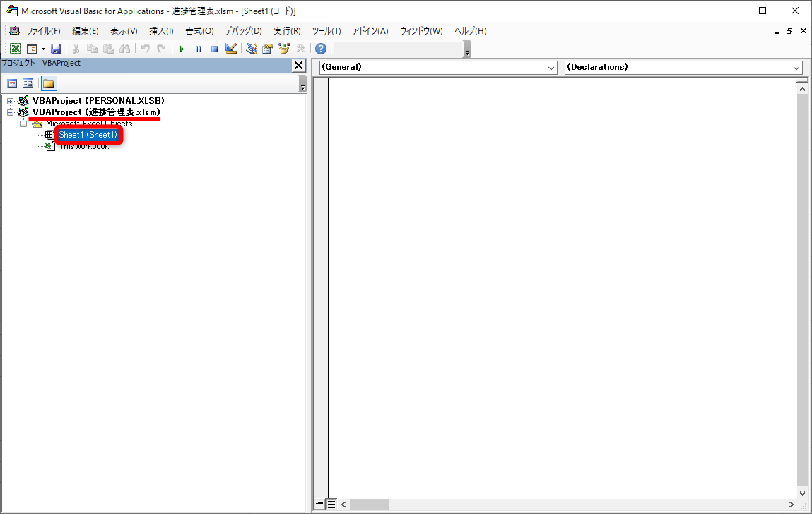
Task: Click the Redo arrow icon
Action: 162,49
